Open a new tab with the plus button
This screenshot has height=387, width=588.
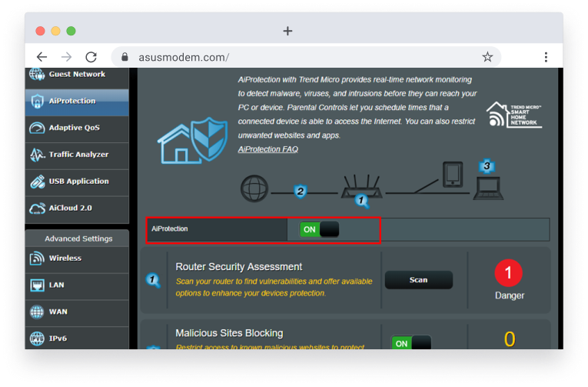click(x=287, y=31)
